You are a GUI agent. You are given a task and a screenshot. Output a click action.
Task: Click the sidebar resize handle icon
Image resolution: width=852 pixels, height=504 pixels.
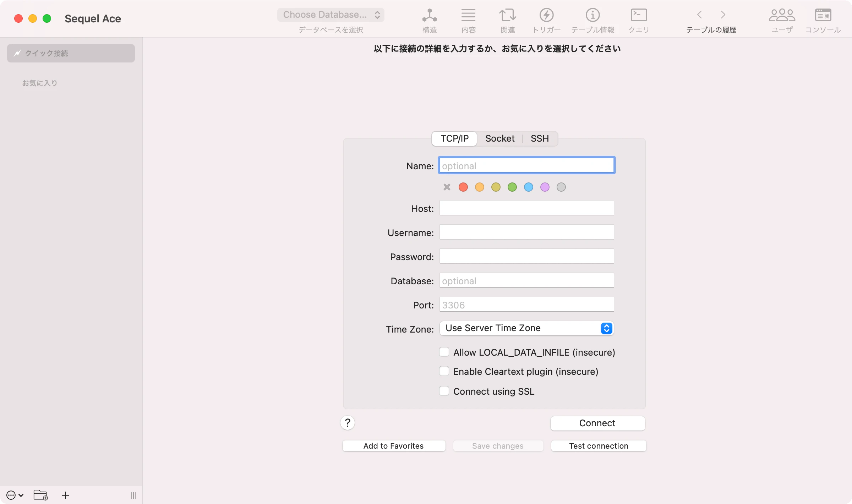tap(133, 495)
